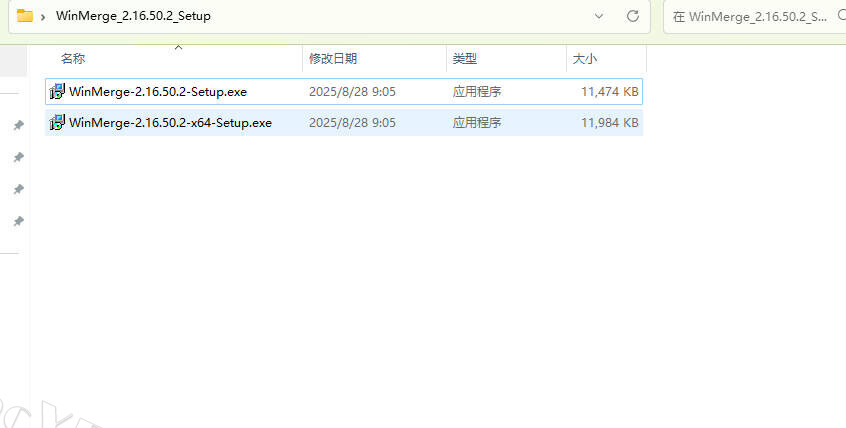Screen dimensions: 846x428
Task: Click the date cell of the x64 Setup row
Action: tap(352, 123)
